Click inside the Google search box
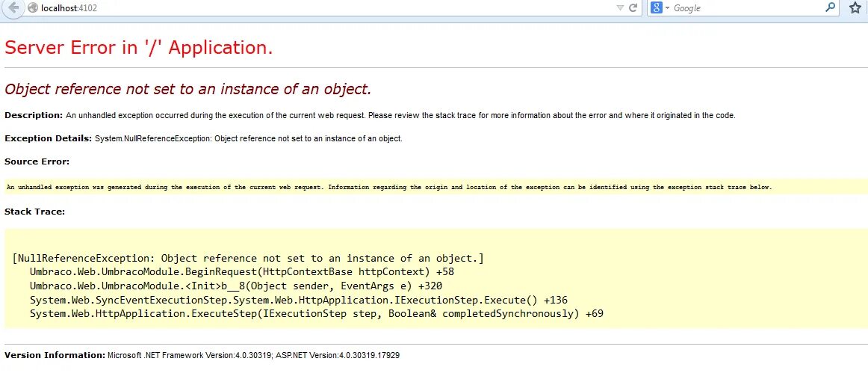 (747, 7)
